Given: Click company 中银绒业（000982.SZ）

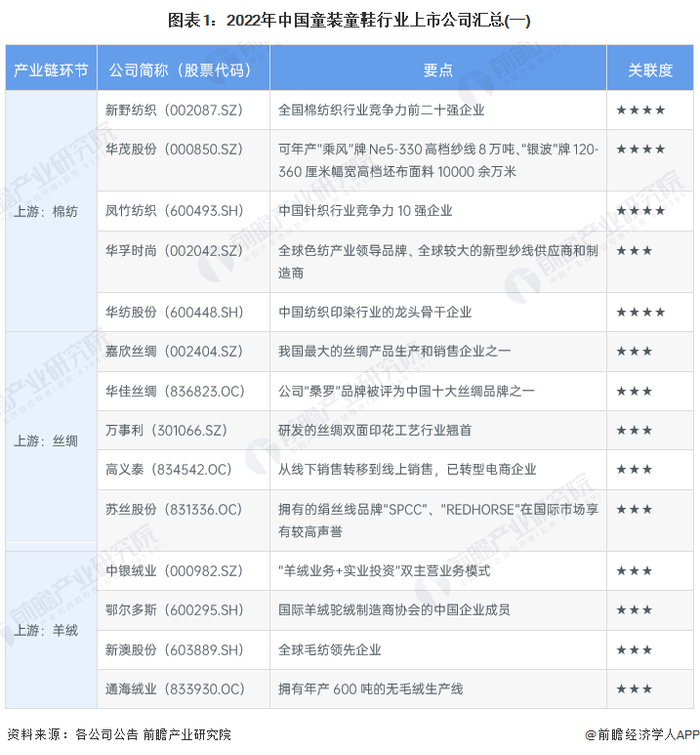Looking at the screenshot, I should [x=174, y=571].
